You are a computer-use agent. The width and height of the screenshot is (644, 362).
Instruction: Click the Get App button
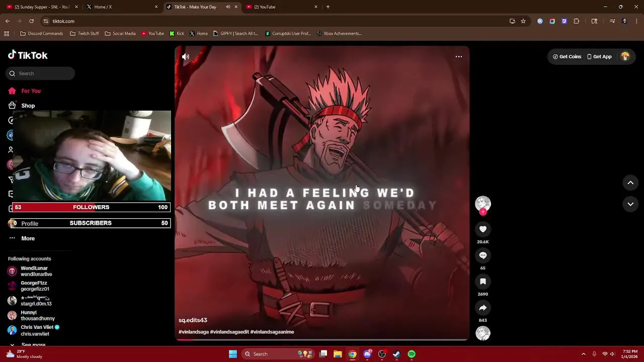coord(599,57)
